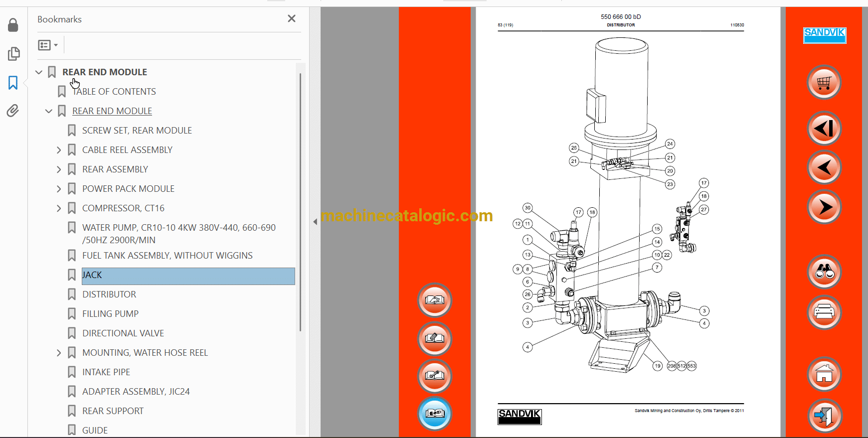
Task: Select the CABLE REEL ASSEMBLY bookmark text
Action: [127, 150]
